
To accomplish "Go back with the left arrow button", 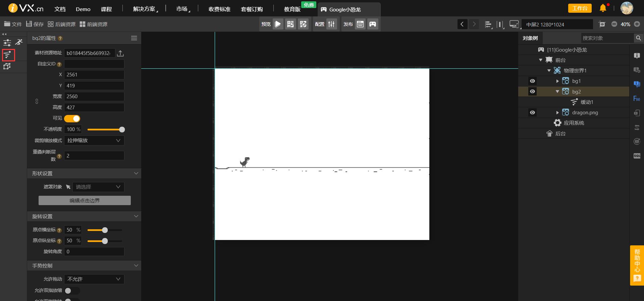I will (462, 24).
